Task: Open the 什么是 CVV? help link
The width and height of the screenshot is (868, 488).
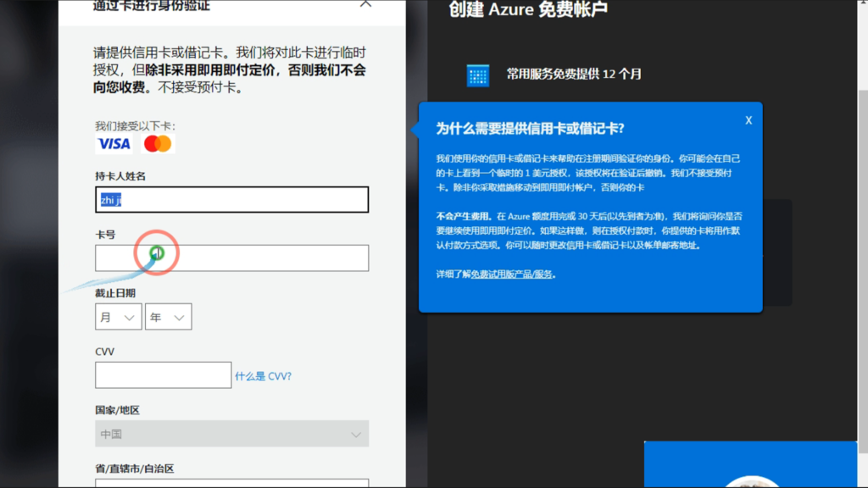Action: click(x=264, y=375)
